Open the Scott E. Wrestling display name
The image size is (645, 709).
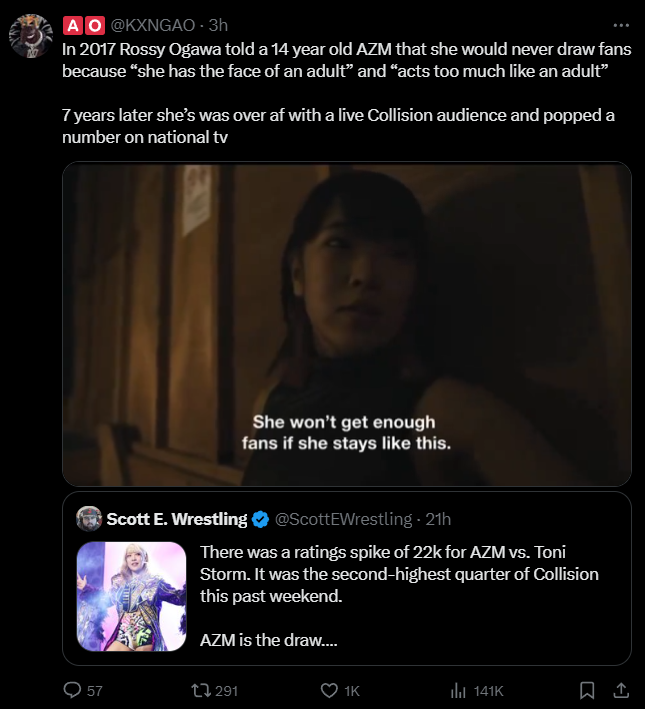coord(176,519)
